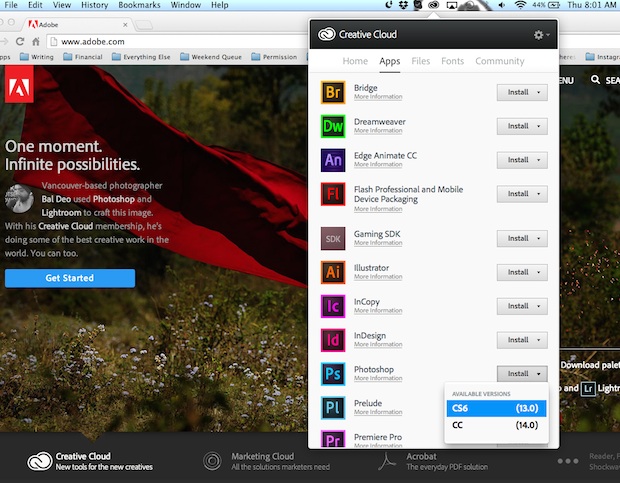Viewport: 620px width, 483px height.
Task: Open More Information link under Photoshop
Action: pyautogui.click(x=378, y=378)
